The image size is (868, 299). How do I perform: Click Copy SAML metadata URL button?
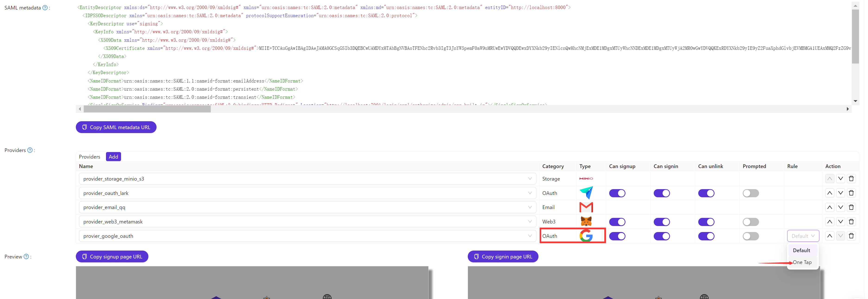(x=116, y=127)
